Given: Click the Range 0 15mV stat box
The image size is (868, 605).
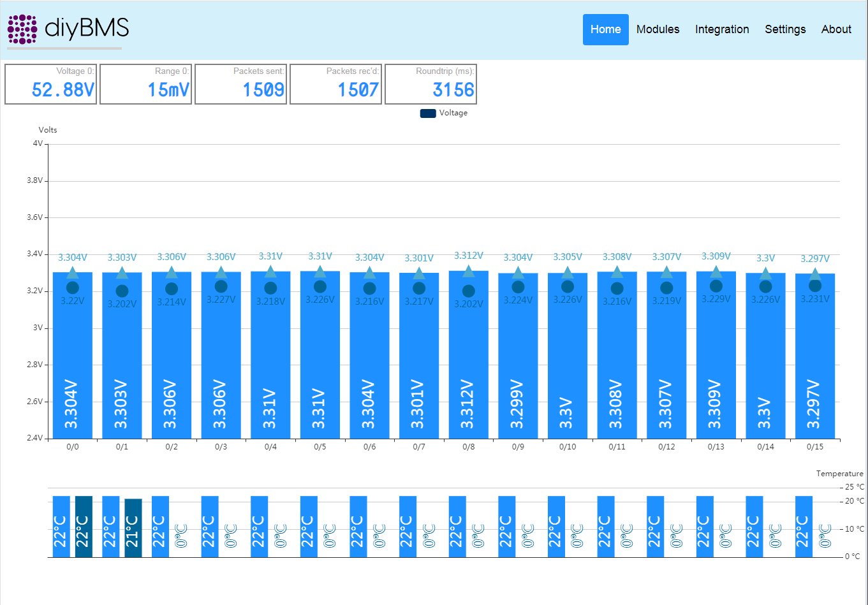Looking at the screenshot, I should click(145, 84).
